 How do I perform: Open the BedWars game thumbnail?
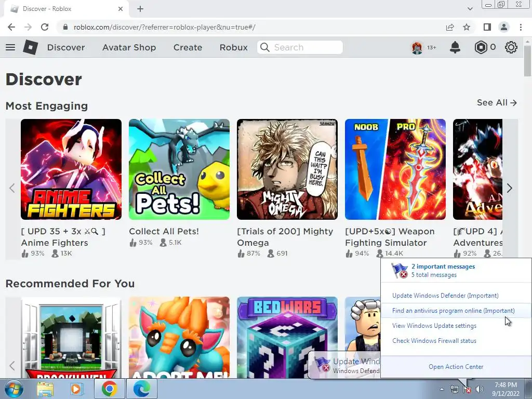(x=287, y=337)
